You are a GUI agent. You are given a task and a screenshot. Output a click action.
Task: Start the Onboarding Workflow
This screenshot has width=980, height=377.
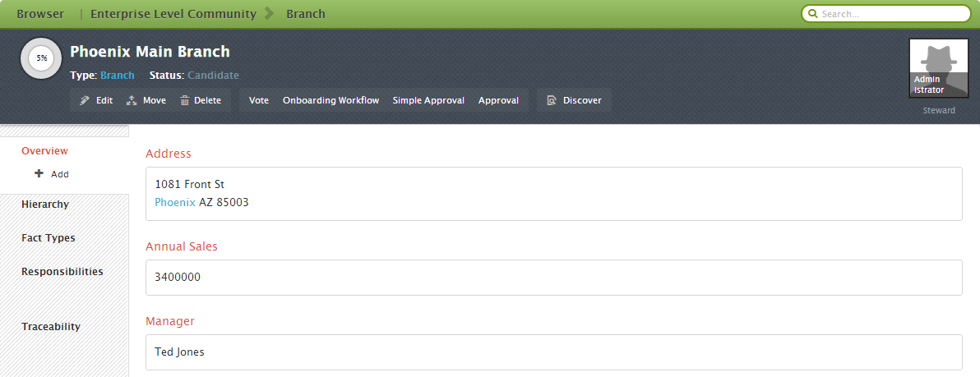331,100
